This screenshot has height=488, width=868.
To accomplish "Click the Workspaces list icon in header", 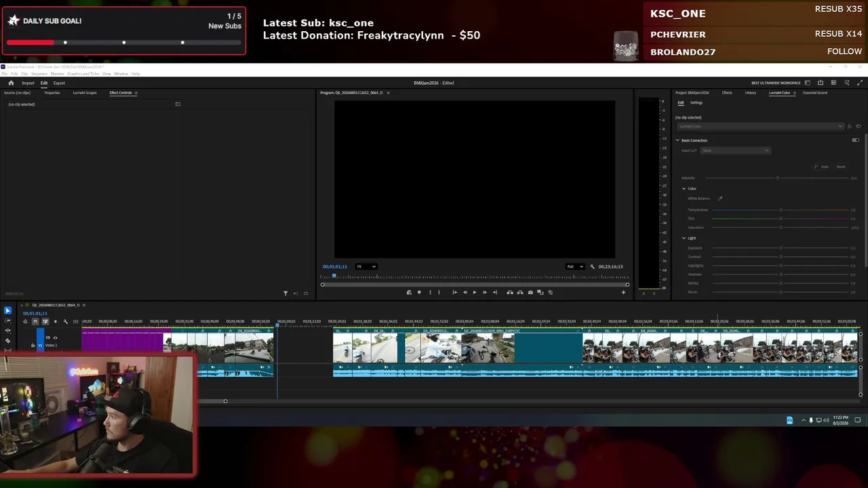I will pos(833,83).
